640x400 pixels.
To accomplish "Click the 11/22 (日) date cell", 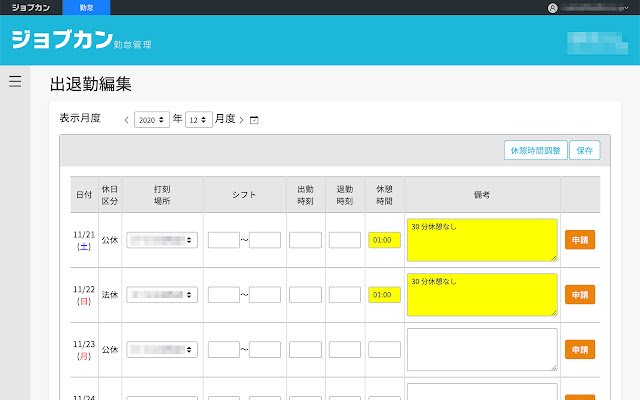I will tap(84, 295).
